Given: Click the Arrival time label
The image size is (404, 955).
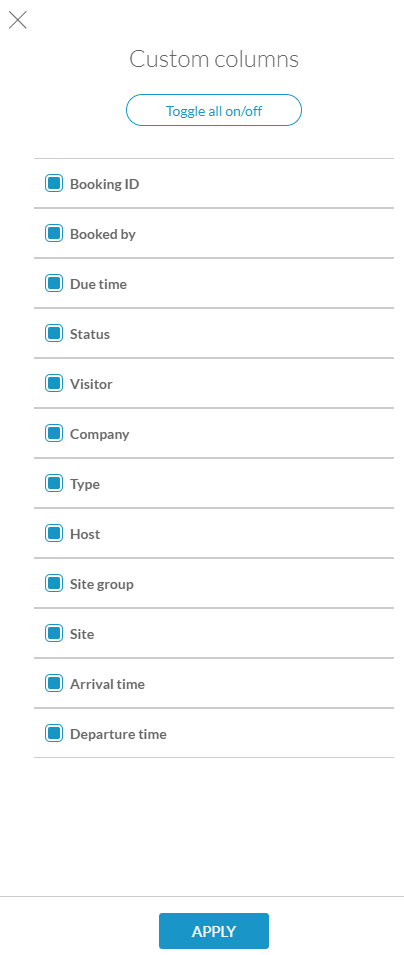Looking at the screenshot, I should tap(107, 685).
